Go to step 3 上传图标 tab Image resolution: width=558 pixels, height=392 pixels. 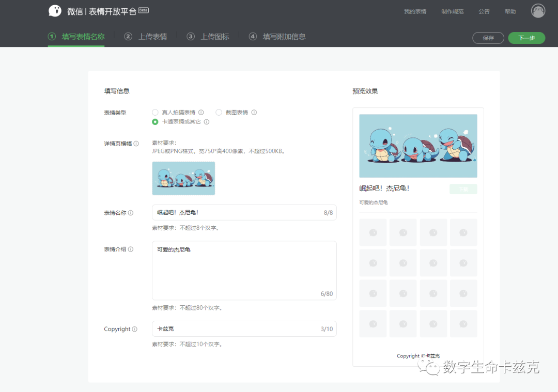point(208,37)
